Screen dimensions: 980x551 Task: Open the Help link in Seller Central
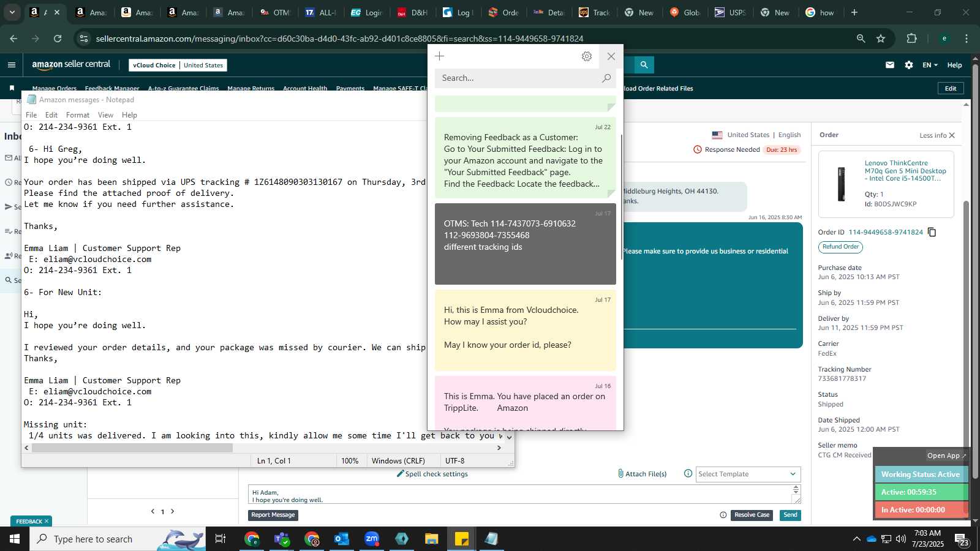click(x=954, y=65)
